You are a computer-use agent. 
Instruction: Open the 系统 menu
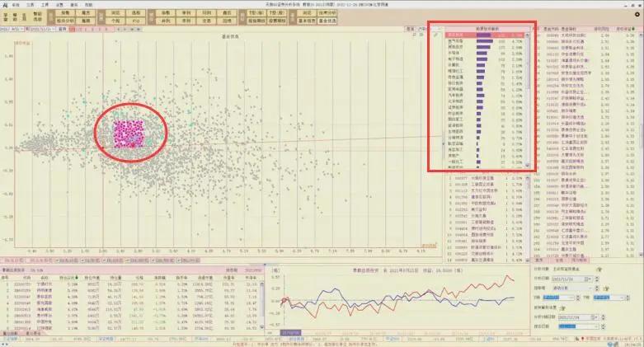tap(16, 5)
